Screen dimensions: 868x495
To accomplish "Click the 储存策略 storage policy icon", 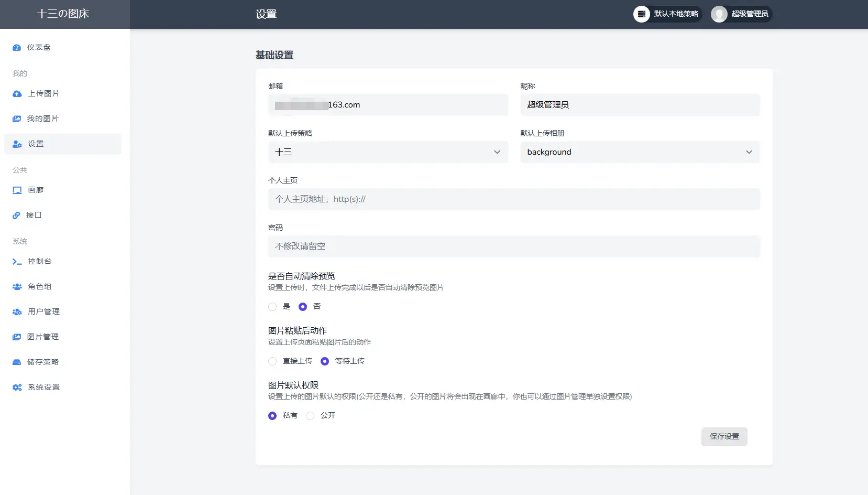I will (17, 362).
